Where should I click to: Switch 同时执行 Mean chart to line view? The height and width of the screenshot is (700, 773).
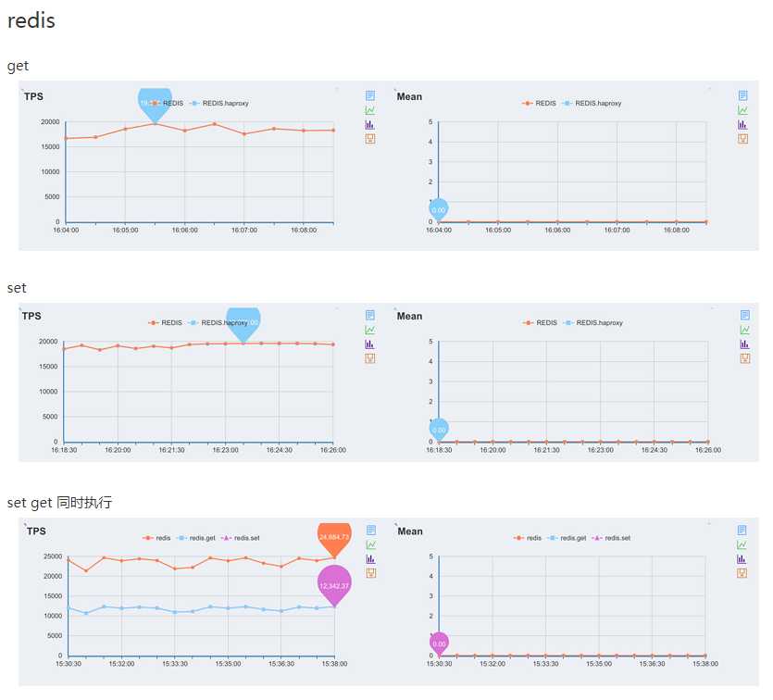pyautogui.click(x=742, y=544)
